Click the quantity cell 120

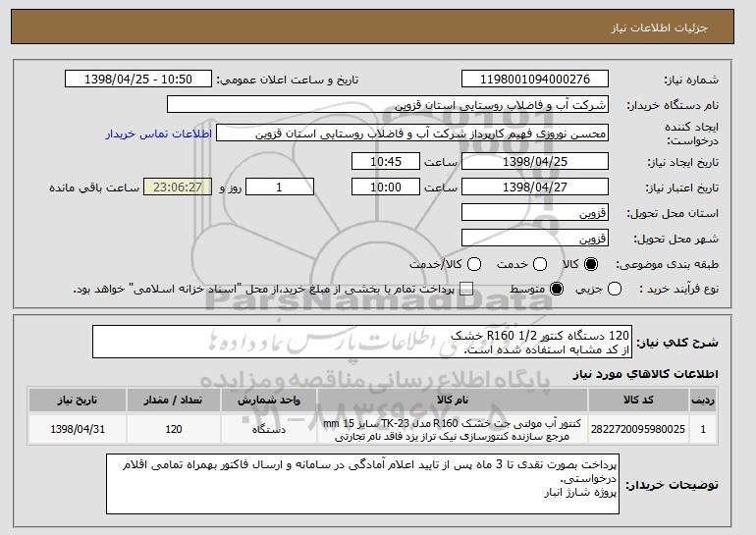(x=174, y=429)
